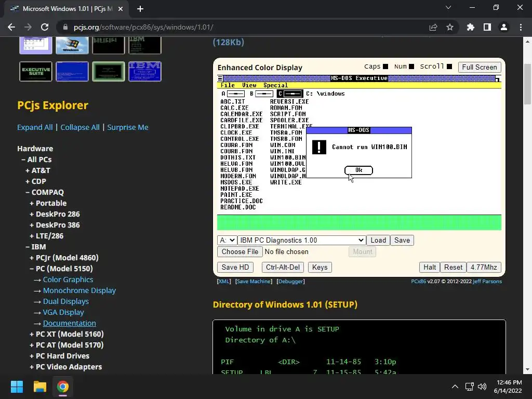Click the Full Screen button
This screenshot has width=532, height=399.
pyautogui.click(x=480, y=67)
